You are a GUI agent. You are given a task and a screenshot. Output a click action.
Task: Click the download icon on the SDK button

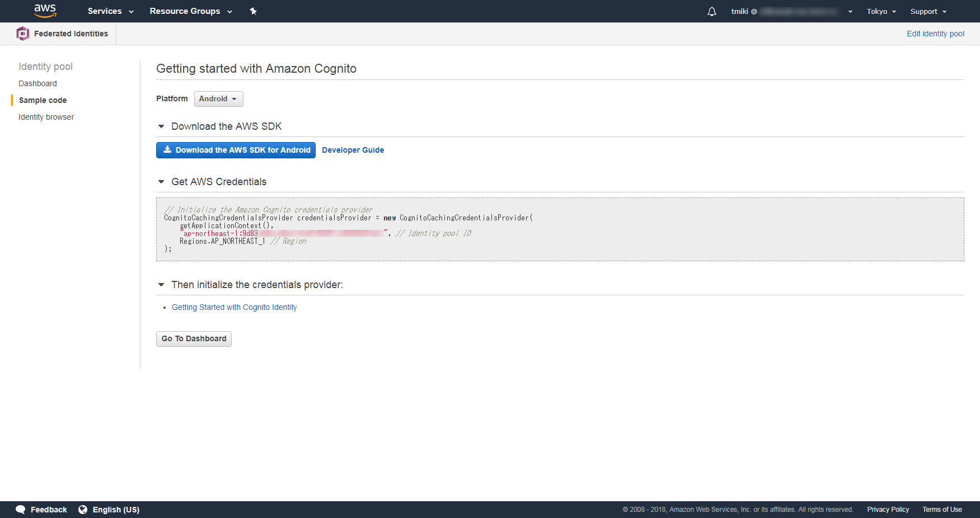coord(167,150)
